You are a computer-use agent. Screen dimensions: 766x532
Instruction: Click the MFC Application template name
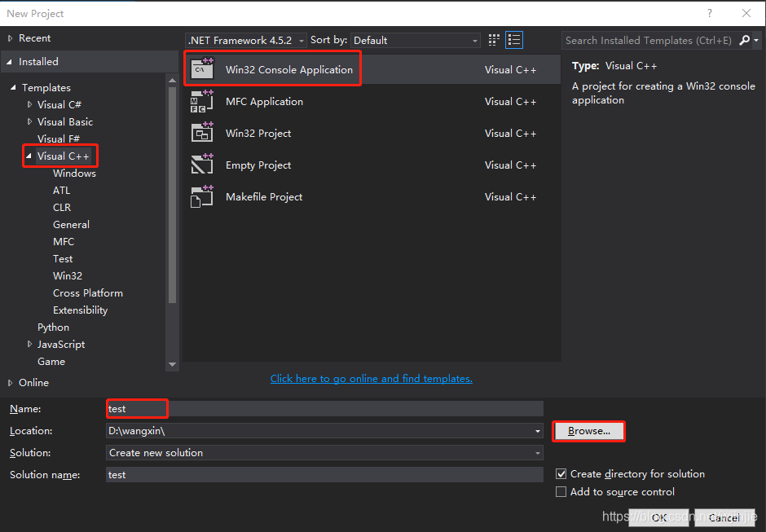(x=264, y=102)
